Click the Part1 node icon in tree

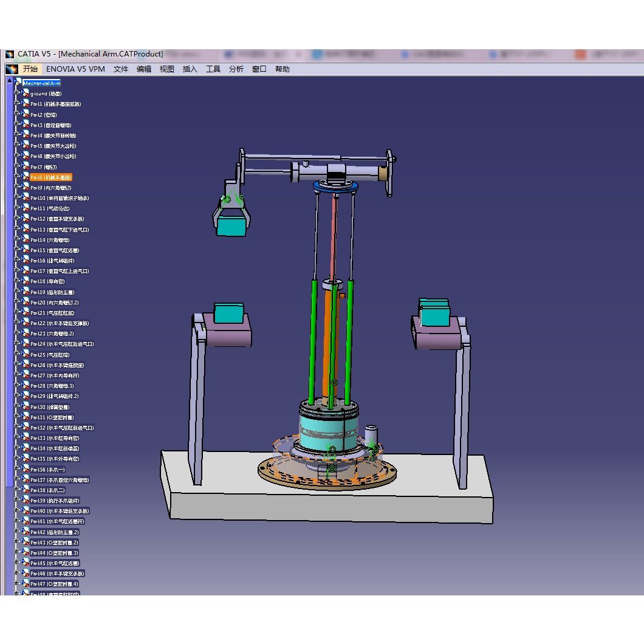(26, 103)
